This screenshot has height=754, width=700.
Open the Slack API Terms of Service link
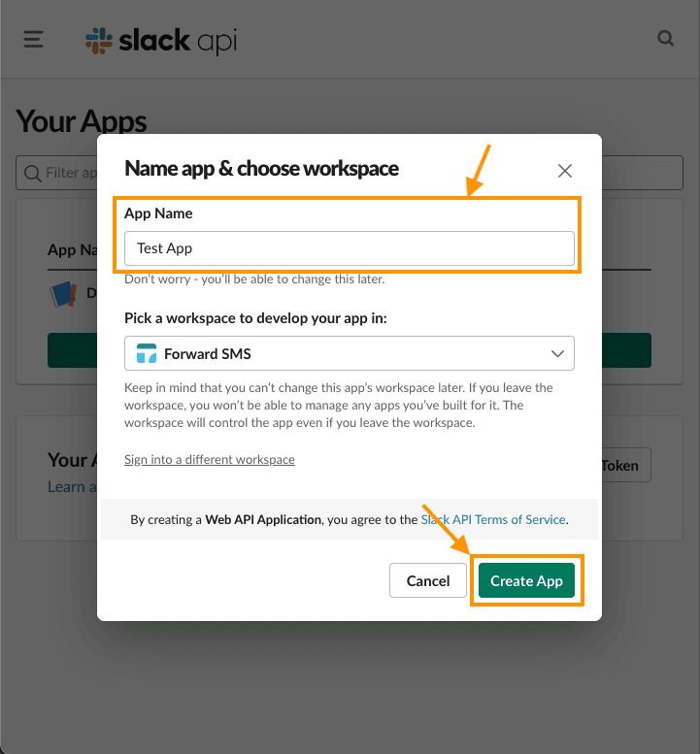click(x=494, y=520)
